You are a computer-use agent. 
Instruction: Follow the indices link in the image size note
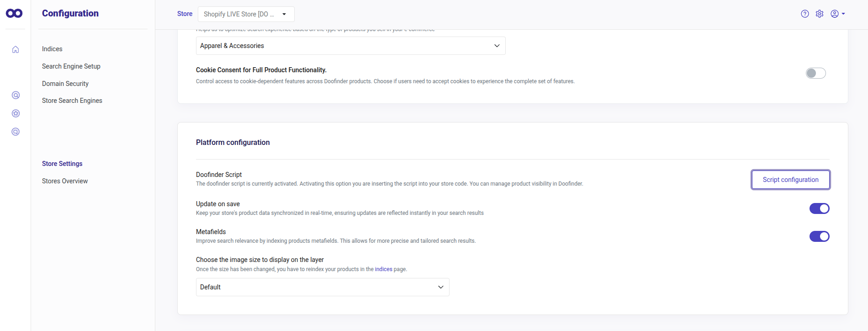383,269
